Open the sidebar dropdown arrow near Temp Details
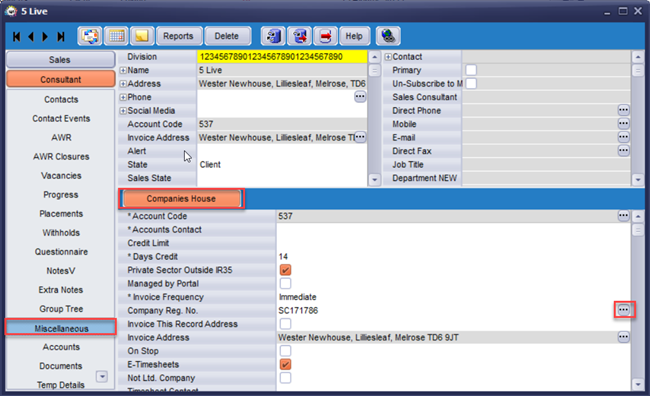The image size is (650, 396). point(102,377)
